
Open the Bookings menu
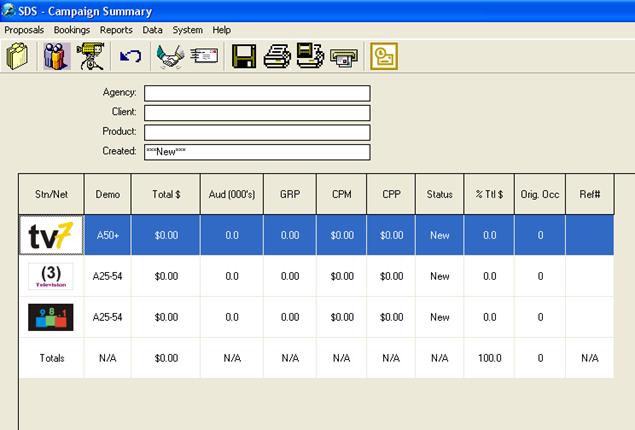pos(72,30)
